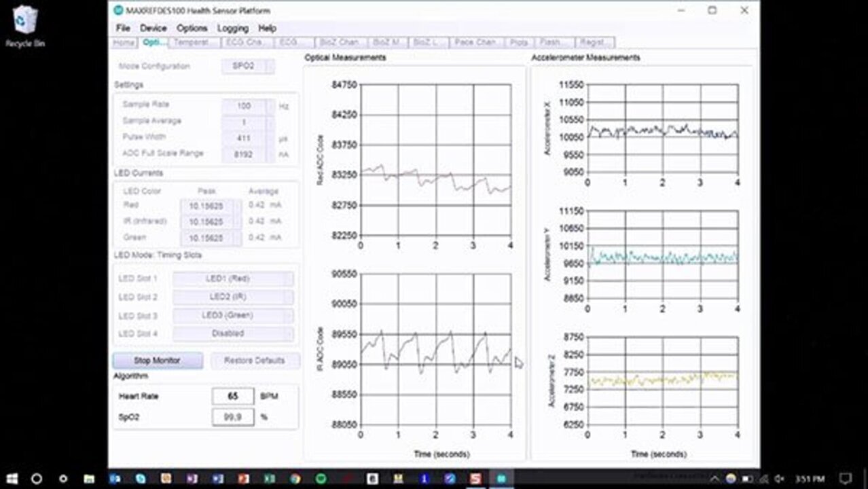This screenshot has width=868, height=489.
Task: Click the system tray volume icon
Action: pyautogui.click(x=780, y=479)
